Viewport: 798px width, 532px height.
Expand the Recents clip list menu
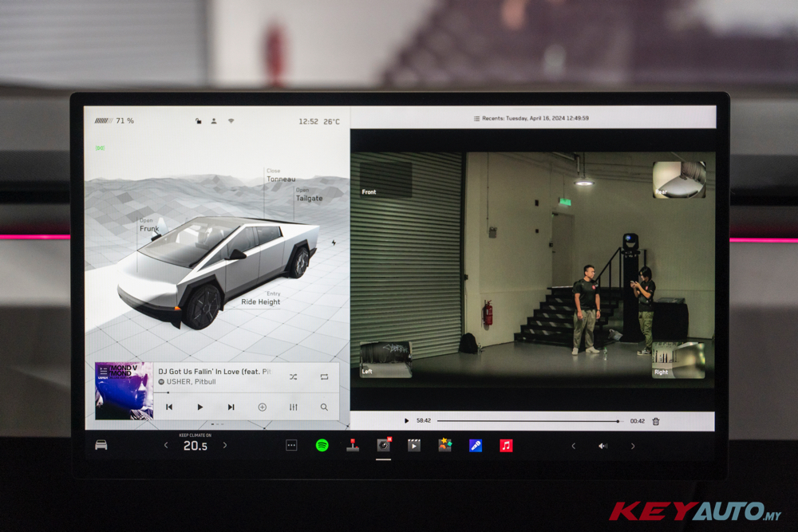476,118
